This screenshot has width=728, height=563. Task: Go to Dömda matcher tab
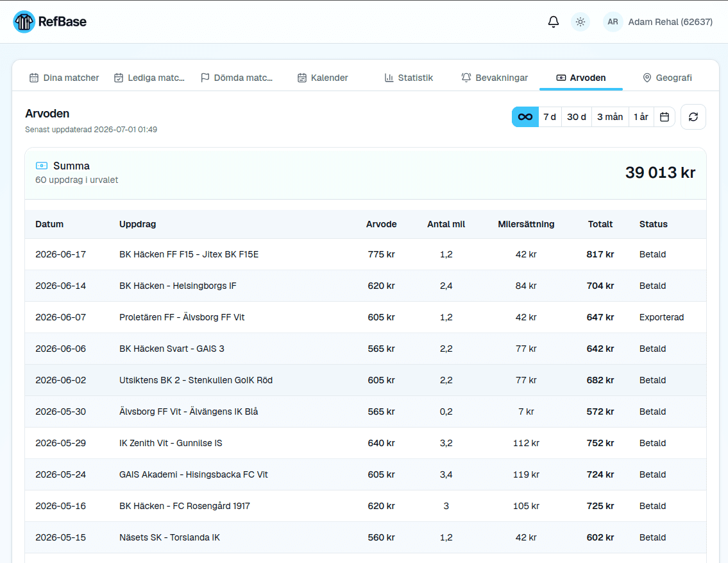click(237, 78)
